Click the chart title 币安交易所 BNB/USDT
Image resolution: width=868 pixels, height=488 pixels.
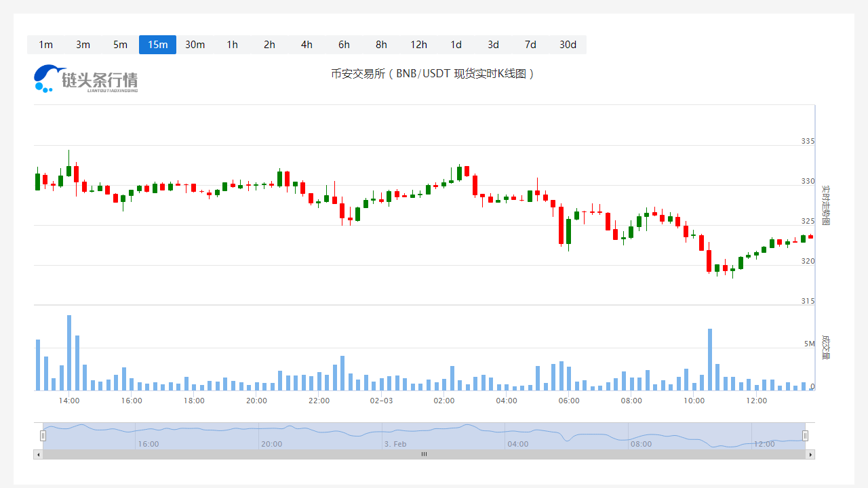[x=433, y=73]
